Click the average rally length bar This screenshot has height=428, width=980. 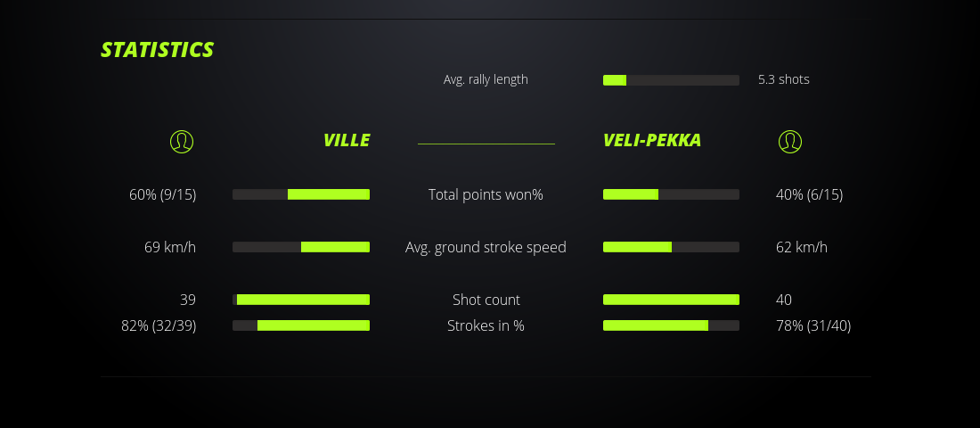[671, 80]
